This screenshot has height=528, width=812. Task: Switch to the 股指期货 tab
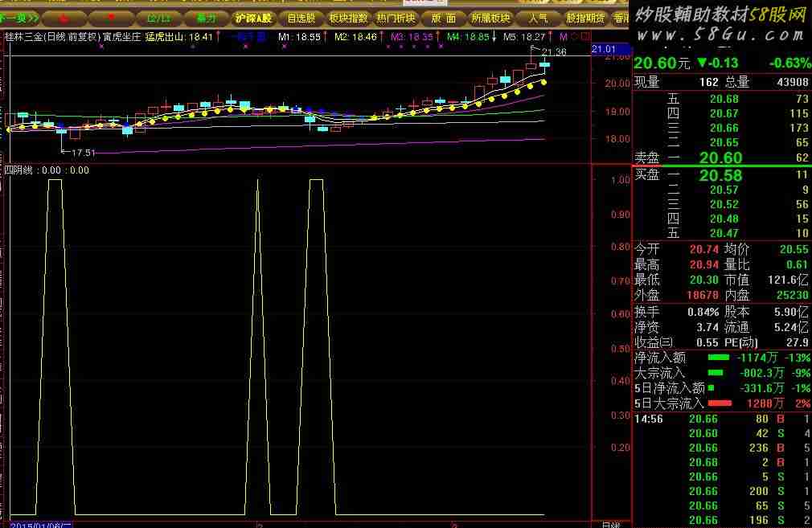585,18
